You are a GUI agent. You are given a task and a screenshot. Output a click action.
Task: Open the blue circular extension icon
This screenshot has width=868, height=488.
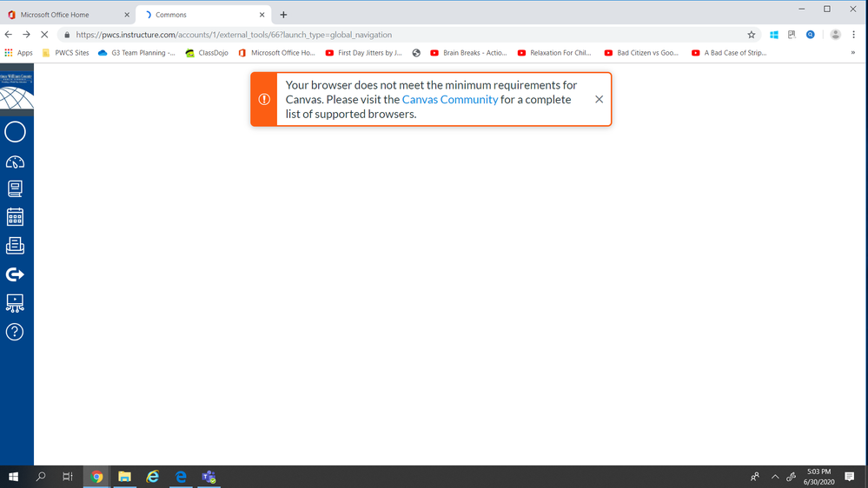(811, 35)
